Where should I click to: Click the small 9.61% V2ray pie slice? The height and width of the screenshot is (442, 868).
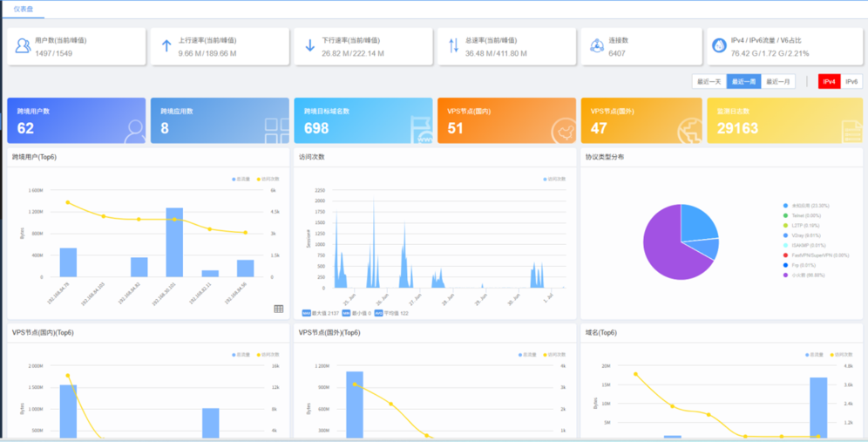point(706,248)
